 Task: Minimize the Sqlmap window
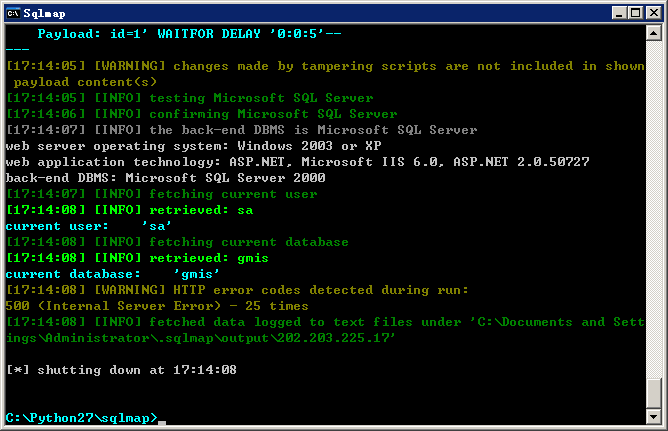[x=619, y=13]
